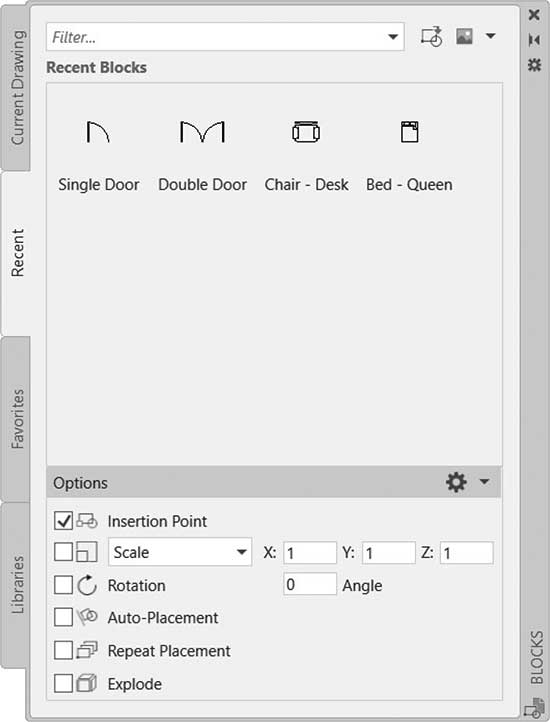The width and height of the screenshot is (550, 722).
Task: Click the rotation Angle input field
Action: [310, 584]
